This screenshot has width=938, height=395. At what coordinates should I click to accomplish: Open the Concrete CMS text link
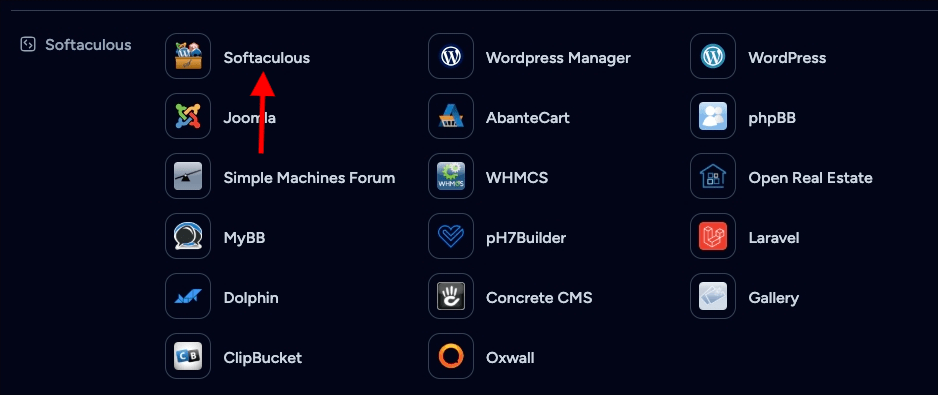click(539, 297)
